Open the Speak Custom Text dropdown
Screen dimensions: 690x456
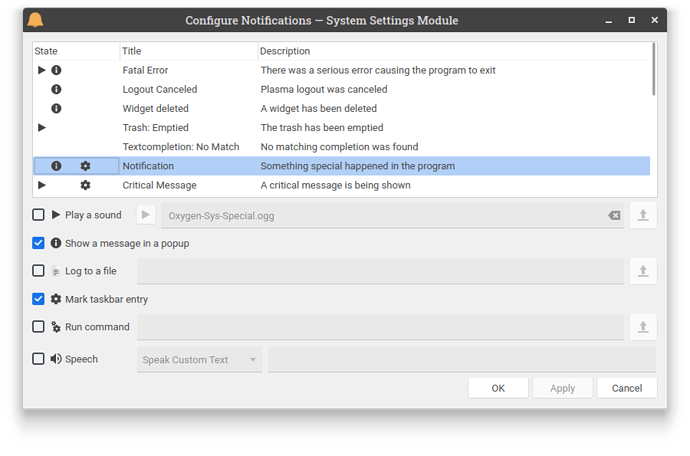click(x=199, y=360)
